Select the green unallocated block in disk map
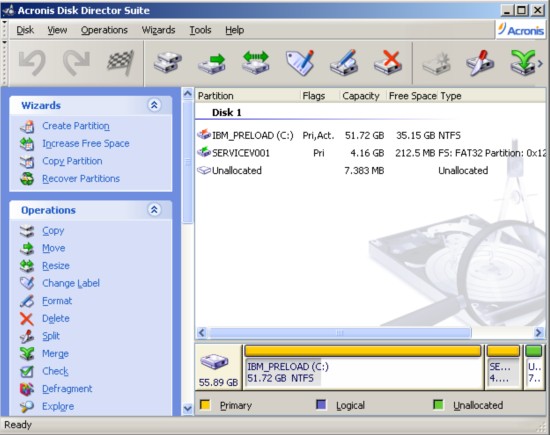 534,367
